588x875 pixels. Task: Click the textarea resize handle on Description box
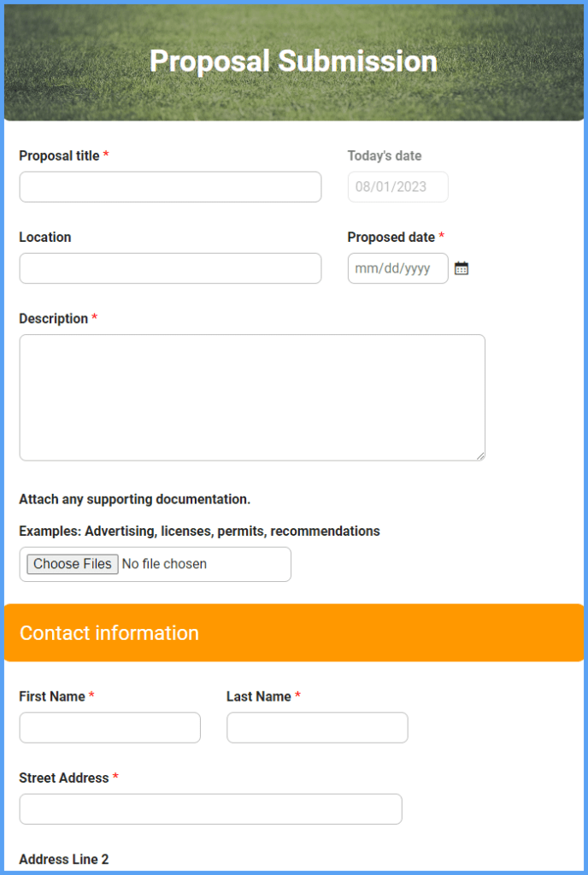tap(480, 455)
